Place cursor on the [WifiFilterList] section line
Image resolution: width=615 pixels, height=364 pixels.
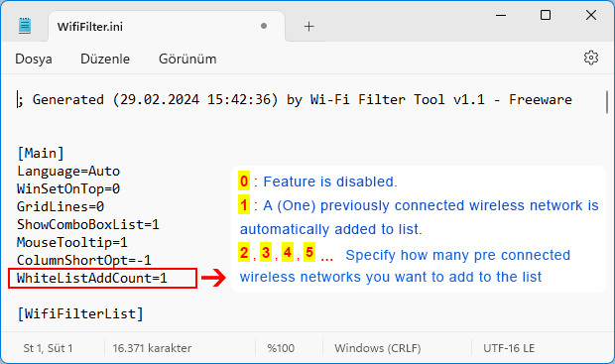tap(80, 313)
